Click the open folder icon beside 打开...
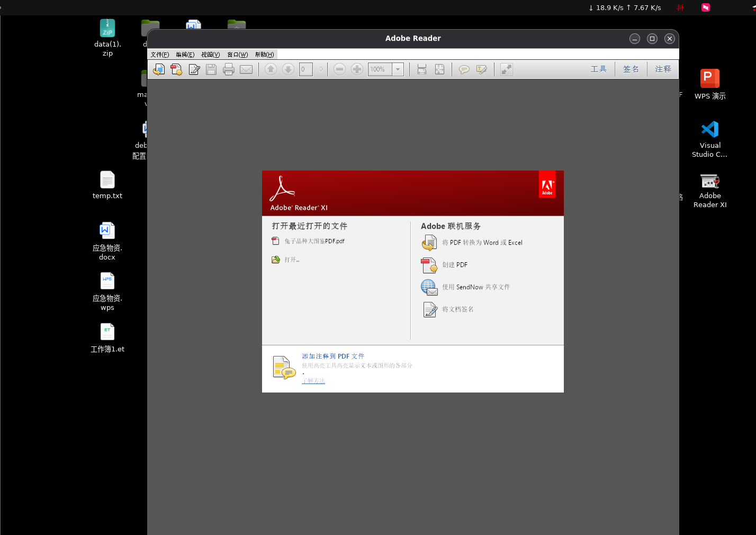Screen dimensions: 756x535 [x=276, y=260]
